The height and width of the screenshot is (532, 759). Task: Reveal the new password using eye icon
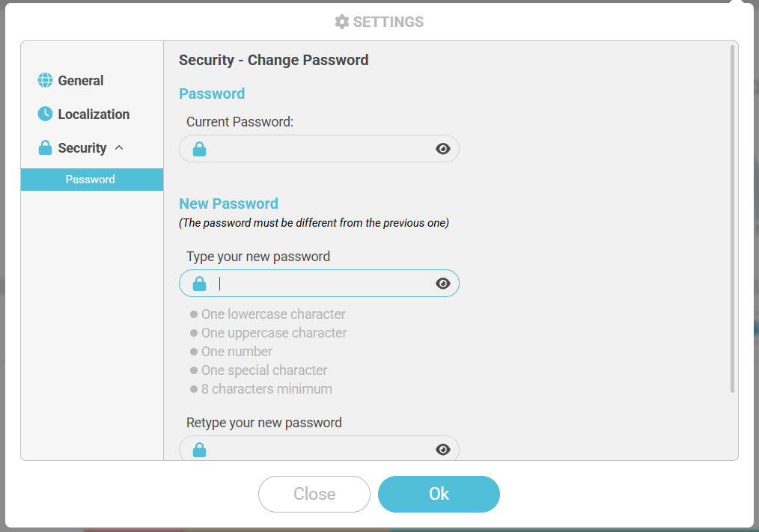click(443, 284)
